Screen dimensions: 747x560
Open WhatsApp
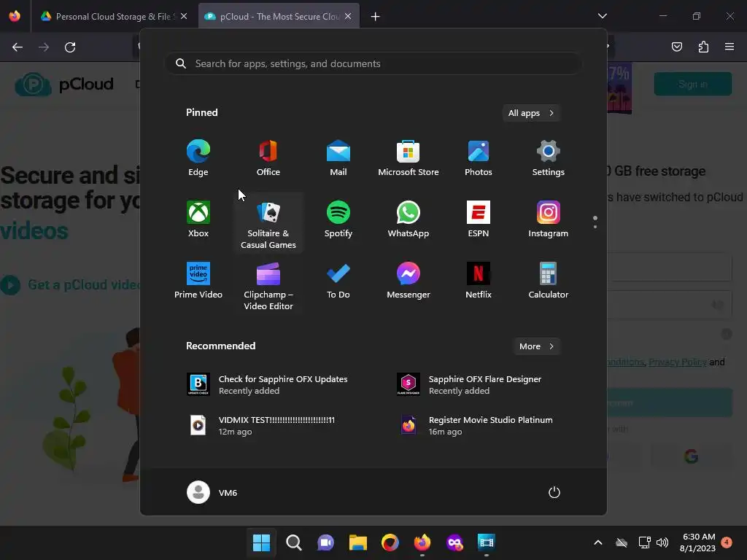409,219
